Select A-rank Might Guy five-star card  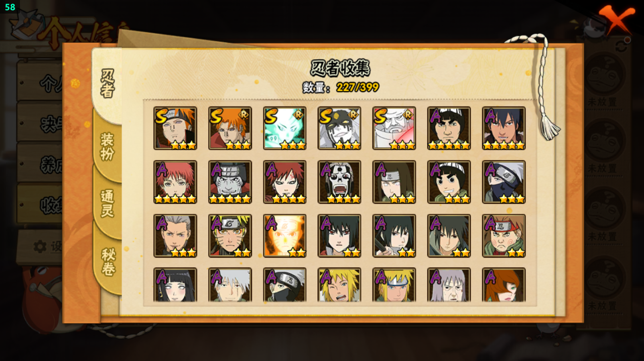pyautogui.click(x=449, y=128)
